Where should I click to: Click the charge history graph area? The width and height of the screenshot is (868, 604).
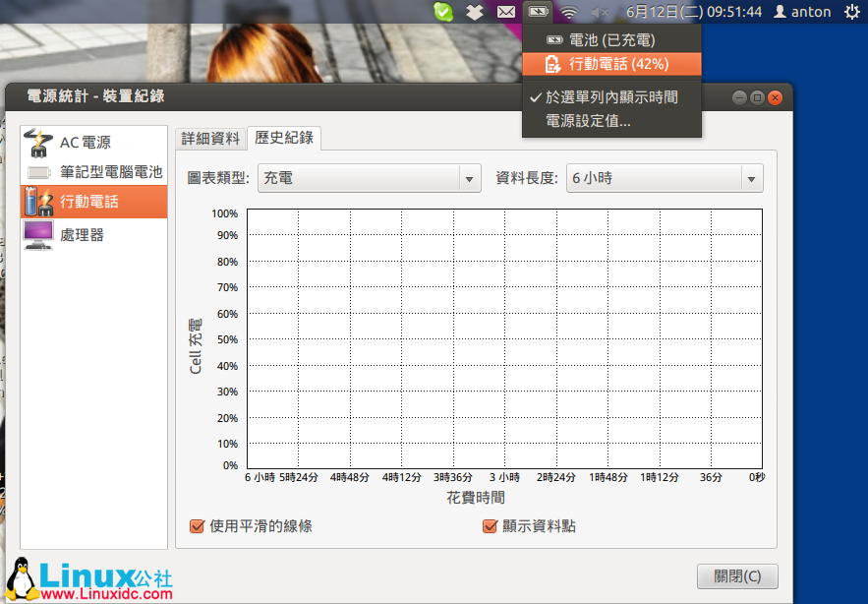(504, 338)
